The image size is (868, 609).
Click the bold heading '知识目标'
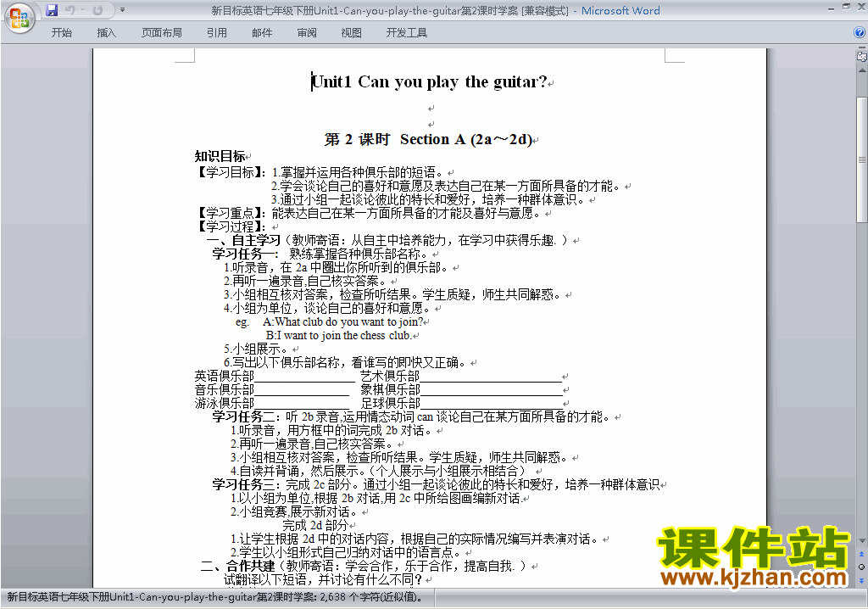pos(220,156)
